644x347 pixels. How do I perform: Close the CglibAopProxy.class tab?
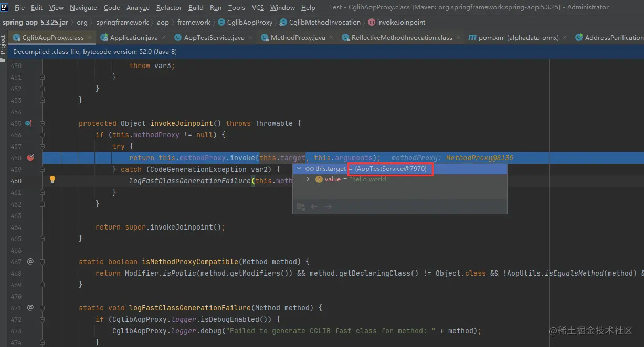[90, 37]
